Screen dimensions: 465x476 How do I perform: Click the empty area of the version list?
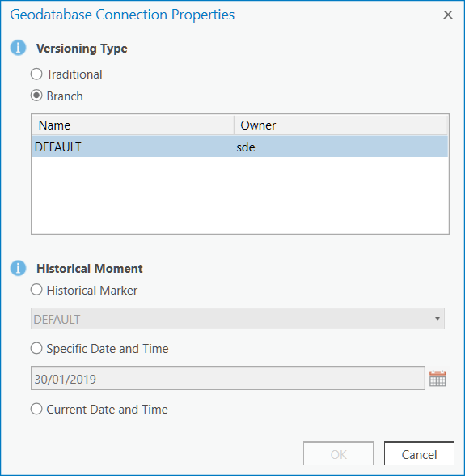pos(240,195)
